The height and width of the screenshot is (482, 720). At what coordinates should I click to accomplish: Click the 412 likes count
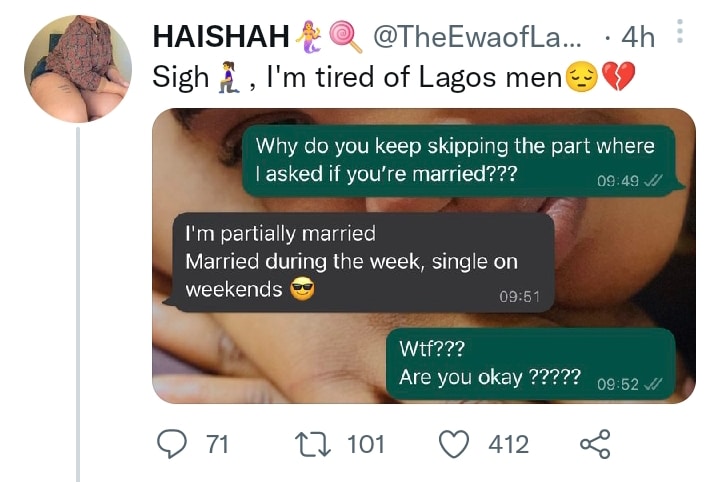click(x=508, y=444)
